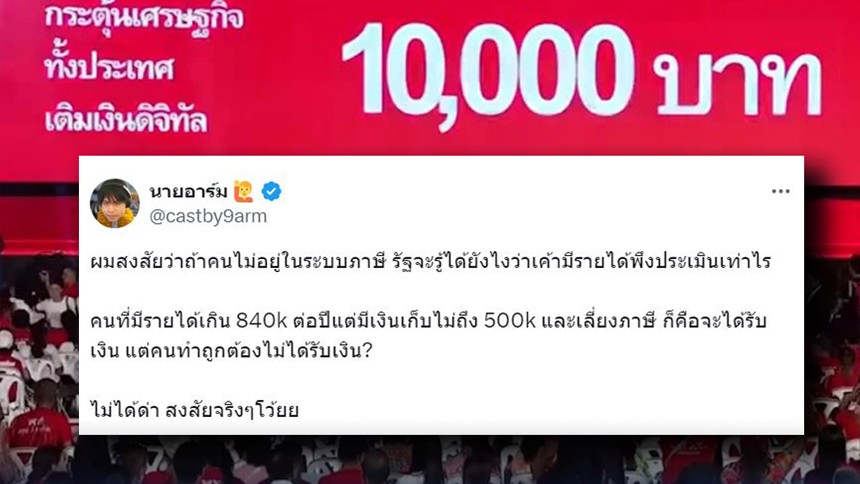Open the @castby9arm handle link

point(208,216)
